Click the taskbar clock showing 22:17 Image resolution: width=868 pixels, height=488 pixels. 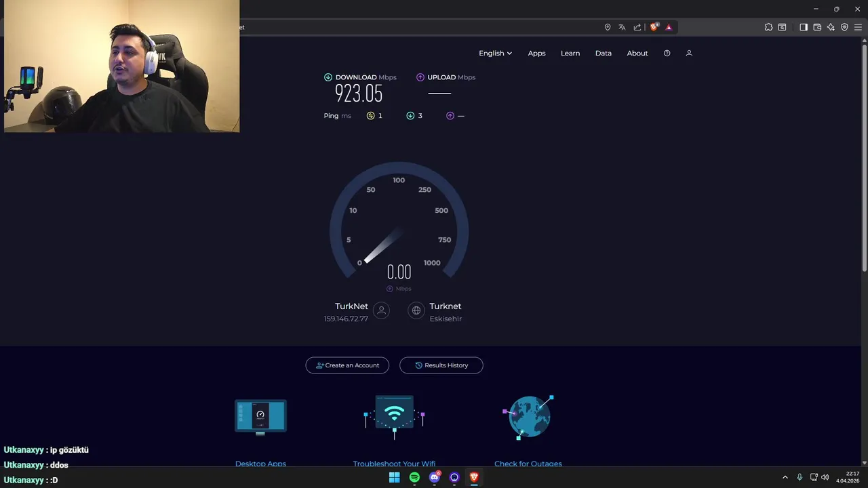tap(849, 477)
